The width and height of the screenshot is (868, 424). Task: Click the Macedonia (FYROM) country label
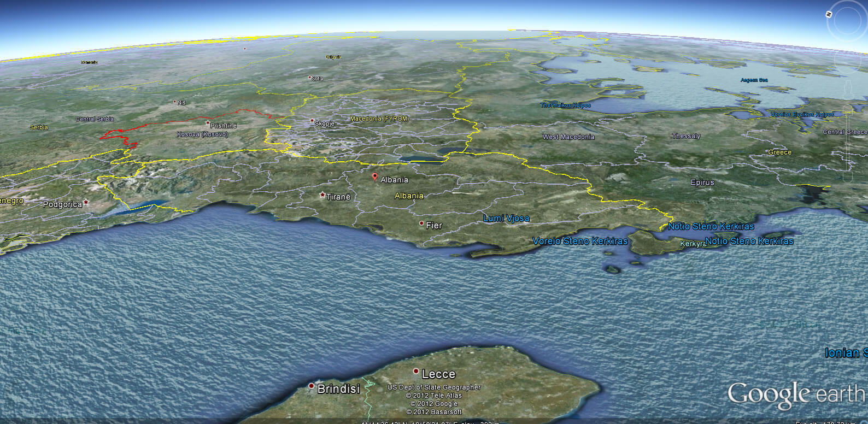[x=379, y=119]
